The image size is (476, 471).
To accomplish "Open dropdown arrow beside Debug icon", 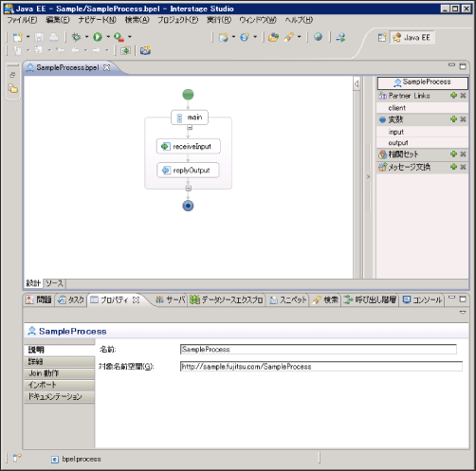I will tap(86, 37).
